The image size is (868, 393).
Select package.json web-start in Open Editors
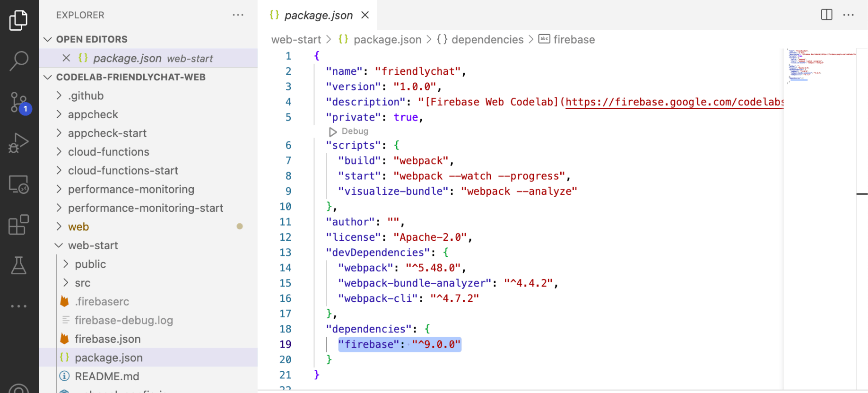click(148, 58)
